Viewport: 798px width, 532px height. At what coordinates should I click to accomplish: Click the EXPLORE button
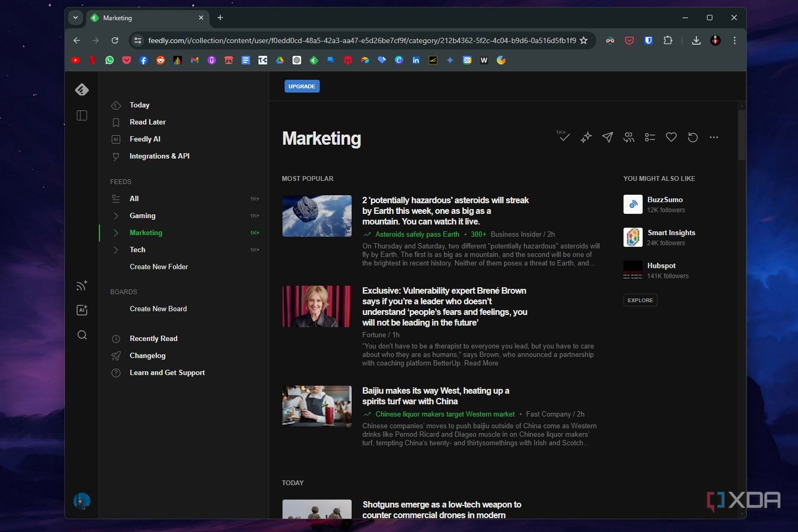(640, 300)
